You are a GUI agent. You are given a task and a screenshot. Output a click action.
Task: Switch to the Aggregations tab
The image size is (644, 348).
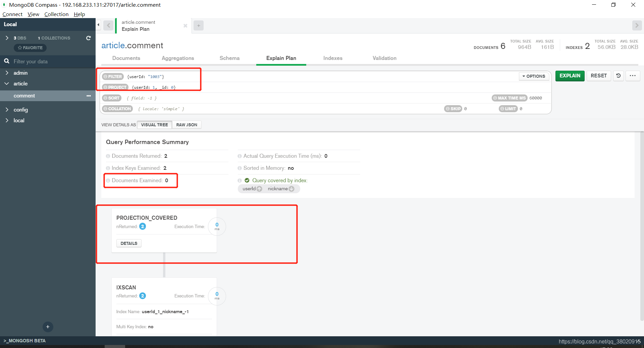(x=178, y=58)
